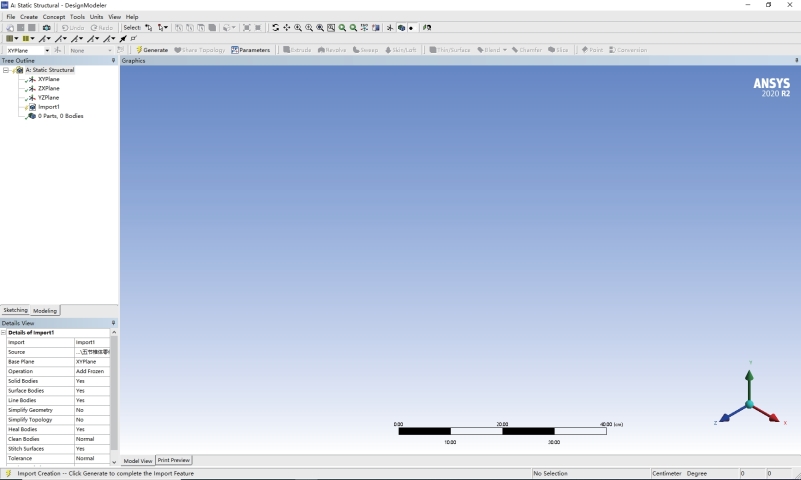Select Import1 in the tree outline
Screen dimensions: 801x480
click(49, 107)
